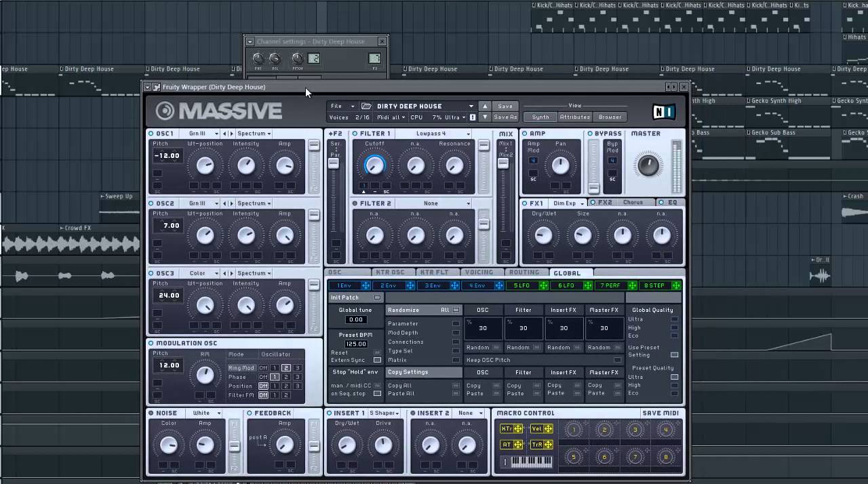Click the AT macro source handle
The image size is (868, 484).
518,444
